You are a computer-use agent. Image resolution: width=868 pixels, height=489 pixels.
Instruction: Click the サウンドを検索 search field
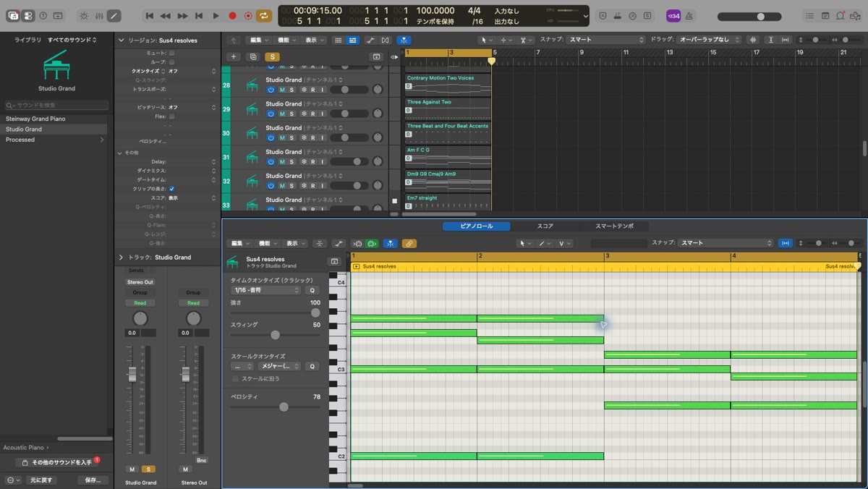click(x=57, y=106)
